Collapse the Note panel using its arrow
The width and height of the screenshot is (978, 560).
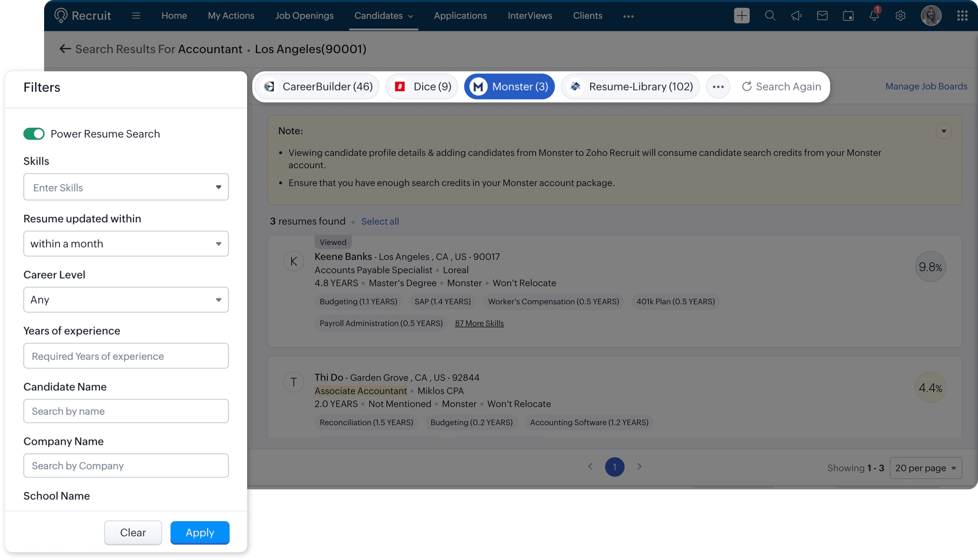click(943, 131)
